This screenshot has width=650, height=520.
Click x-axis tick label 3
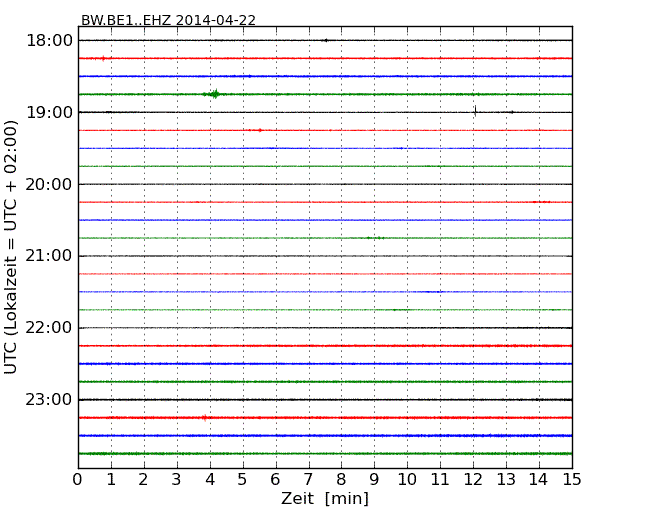(x=177, y=480)
